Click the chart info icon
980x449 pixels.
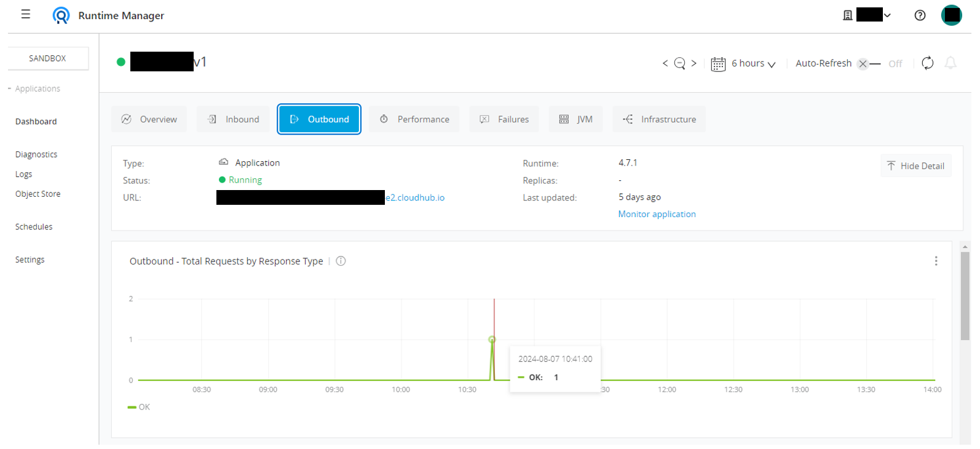pos(341,261)
